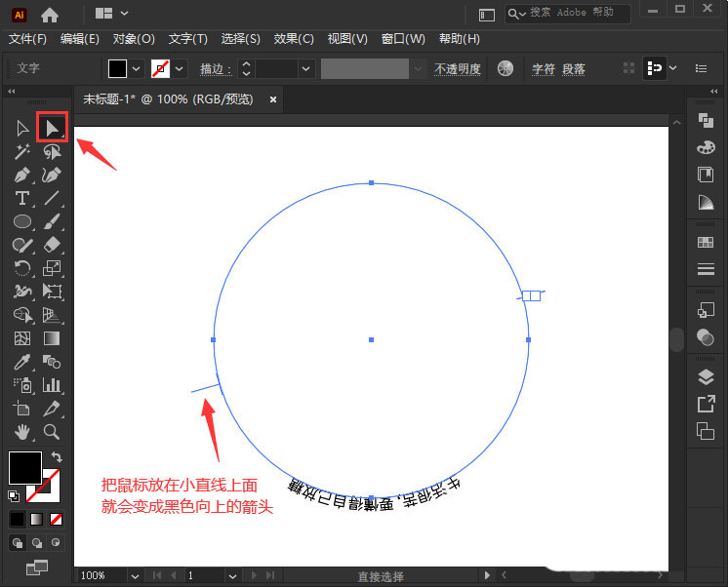Choose the Ellipse tool
Screen dimensions: 728x587
point(22,221)
